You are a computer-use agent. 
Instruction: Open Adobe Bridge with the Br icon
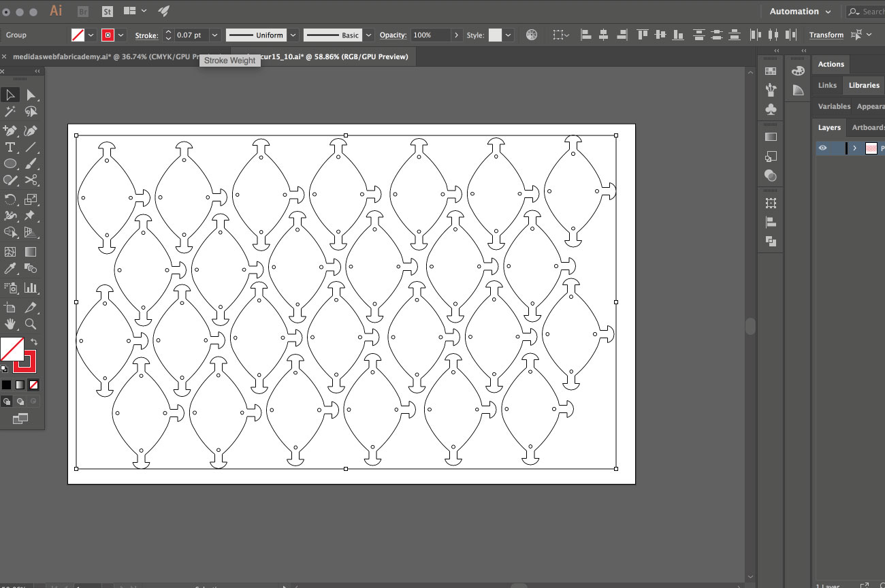pyautogui.click(x=83, y=12)
